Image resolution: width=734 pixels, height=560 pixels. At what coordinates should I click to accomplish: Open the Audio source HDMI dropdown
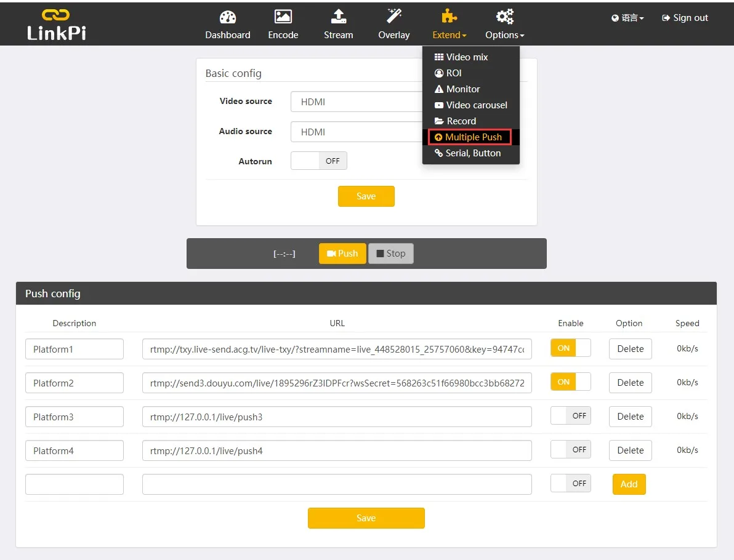click(357, 132)
